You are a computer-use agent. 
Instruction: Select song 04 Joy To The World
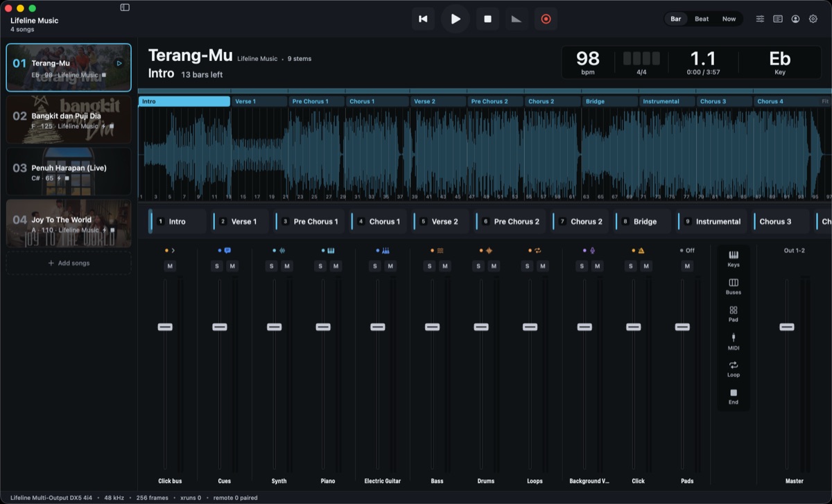(69, 223)
